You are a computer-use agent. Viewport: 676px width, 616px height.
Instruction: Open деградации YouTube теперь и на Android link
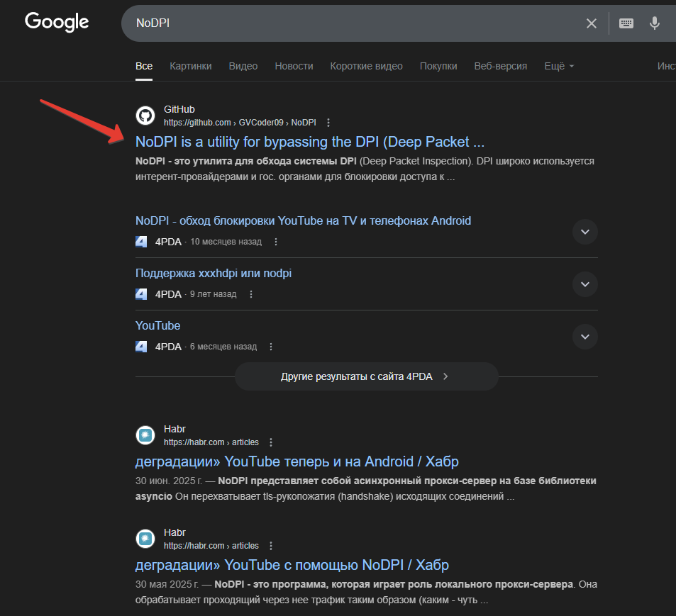point(297,461)
